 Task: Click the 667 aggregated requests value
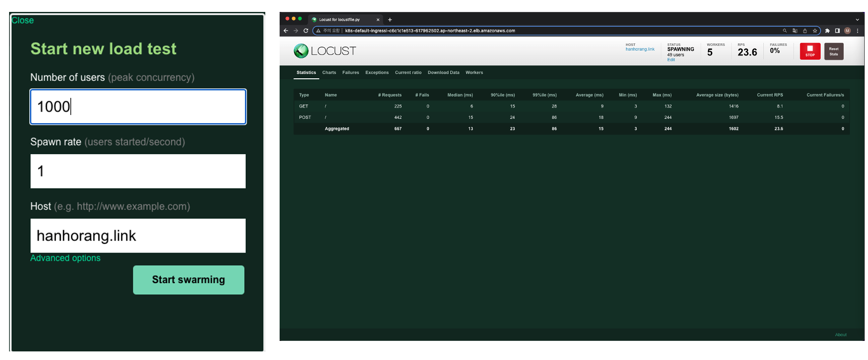click(398, 129)
